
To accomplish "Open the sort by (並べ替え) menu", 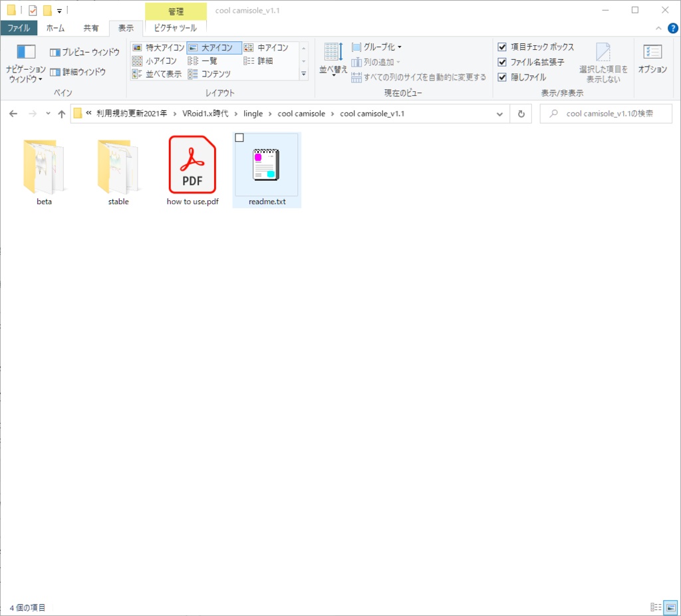I will (x=333, y=60).
